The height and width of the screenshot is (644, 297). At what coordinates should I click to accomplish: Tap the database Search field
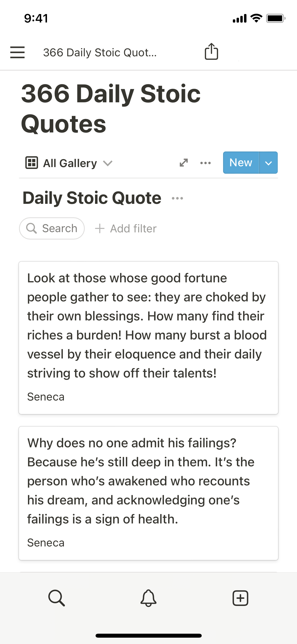point(52,228)
